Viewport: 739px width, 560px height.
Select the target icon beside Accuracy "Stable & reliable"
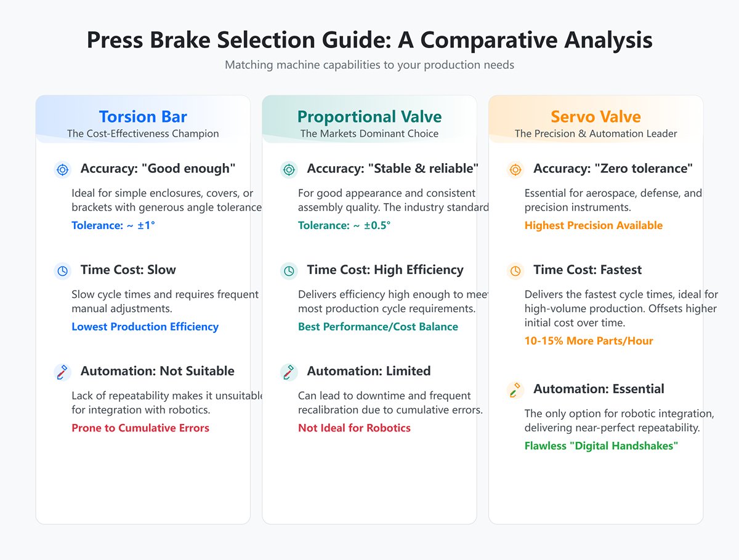(288, 170)
